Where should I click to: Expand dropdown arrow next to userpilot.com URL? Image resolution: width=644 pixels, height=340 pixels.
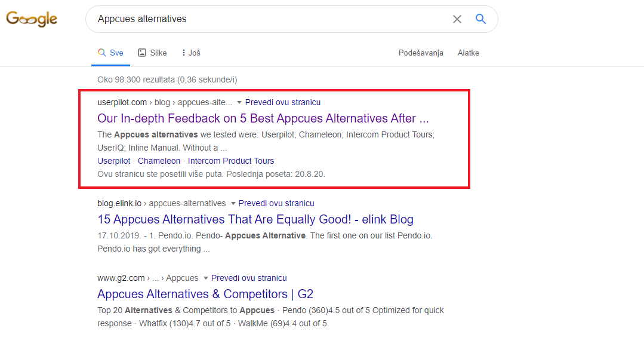tap(239, 102)
